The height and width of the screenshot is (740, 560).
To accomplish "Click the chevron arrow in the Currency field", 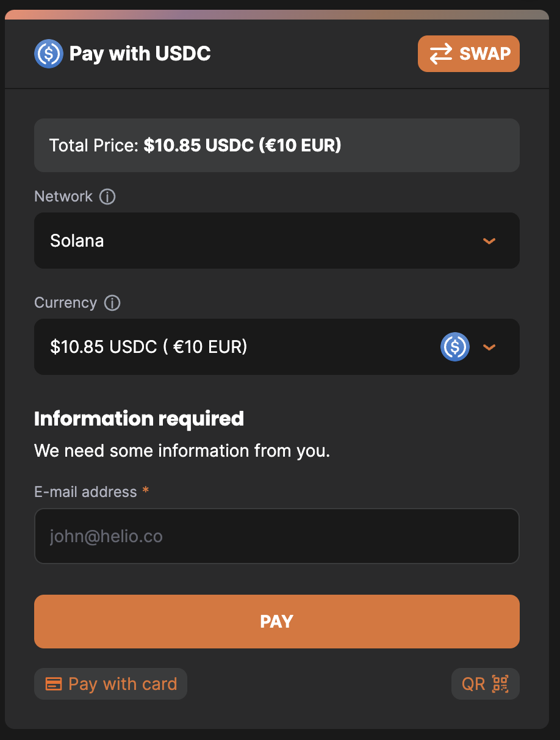I will coord(489,347).
